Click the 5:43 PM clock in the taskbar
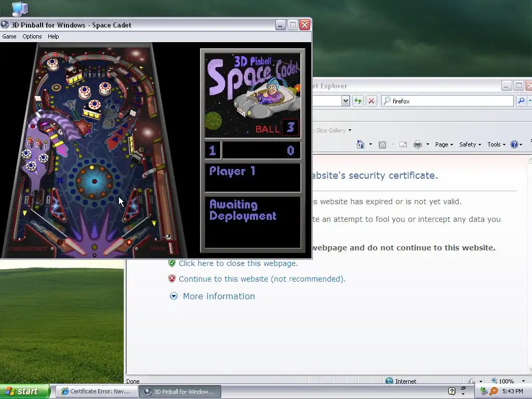The image size is (532, 399). click(512, 391)
